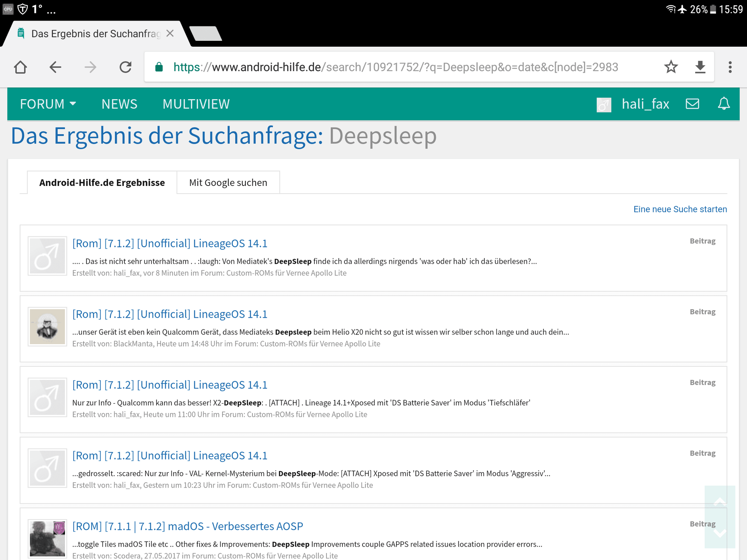
Task: Open a new browser tab
Action: point(205,33)
